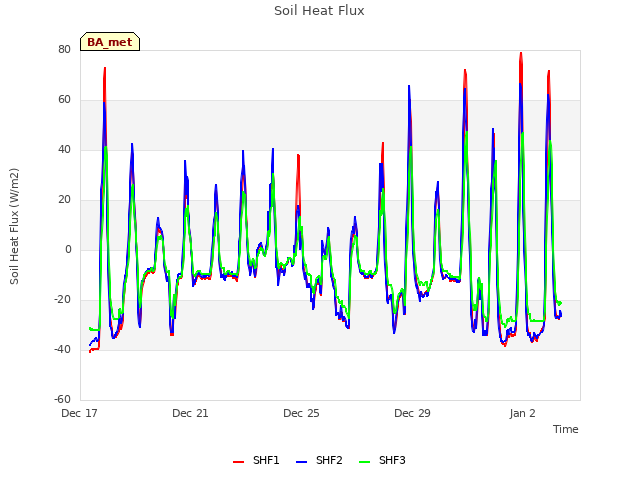The image size is (640, 480).
Task: Click the Dec 21 x-axis label
Action: point(190,413)
